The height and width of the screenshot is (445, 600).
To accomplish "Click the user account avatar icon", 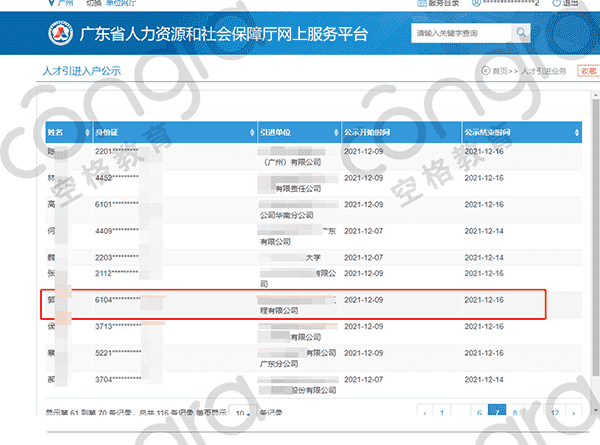I will [476, 3].
